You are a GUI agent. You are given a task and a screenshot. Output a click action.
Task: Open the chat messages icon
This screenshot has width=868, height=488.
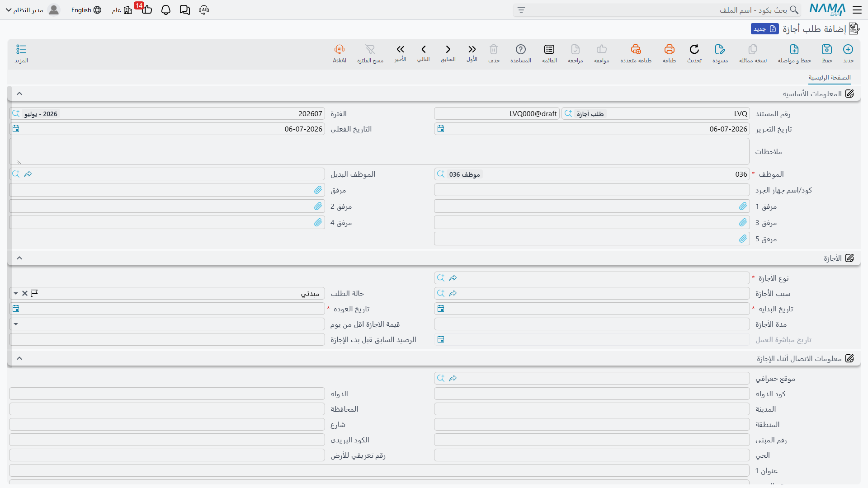185,10
